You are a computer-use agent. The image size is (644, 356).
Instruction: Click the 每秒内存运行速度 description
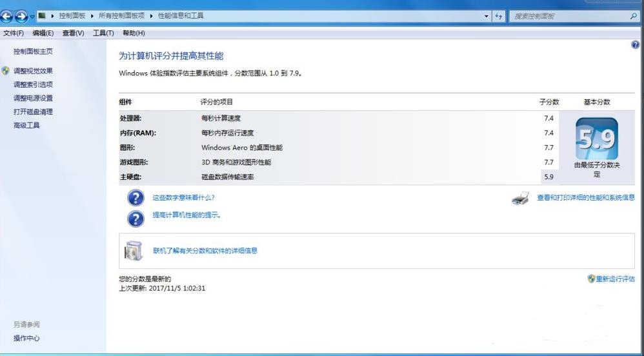[x=228, y=133]
